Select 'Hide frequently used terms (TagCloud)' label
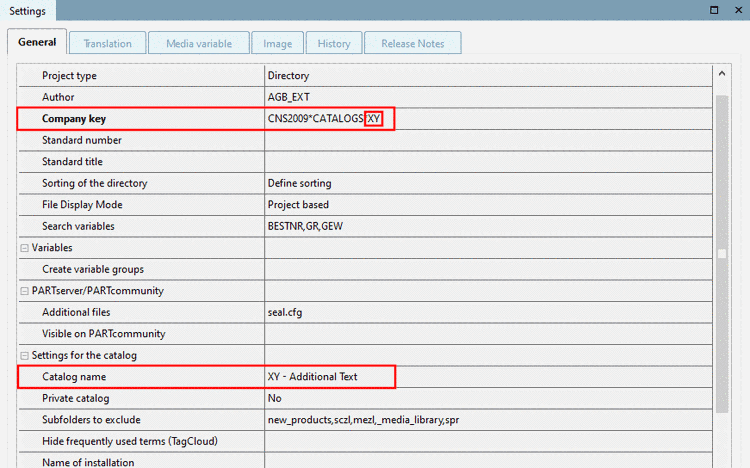Screen dimensions: 750x468 [130, 441]
